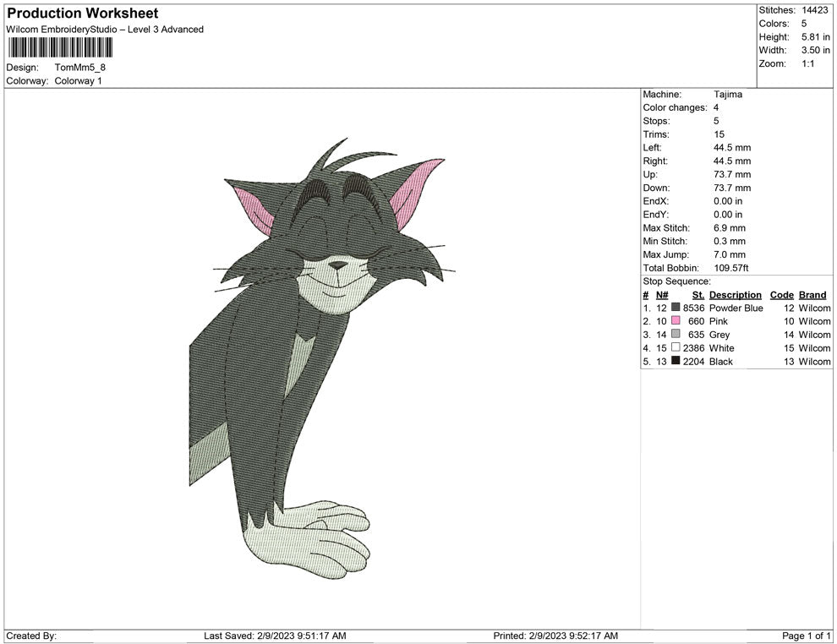Viewport: 837px width, 644px height.
Task: Click the Pink thread color swatch
Action: pyautogui.click(x=676, y=320)
